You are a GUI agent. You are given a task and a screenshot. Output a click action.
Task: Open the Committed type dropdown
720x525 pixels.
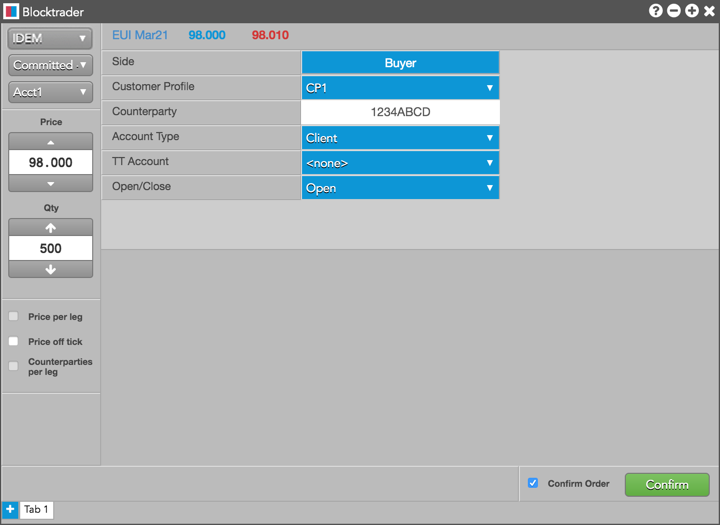[x=50, y=65]
